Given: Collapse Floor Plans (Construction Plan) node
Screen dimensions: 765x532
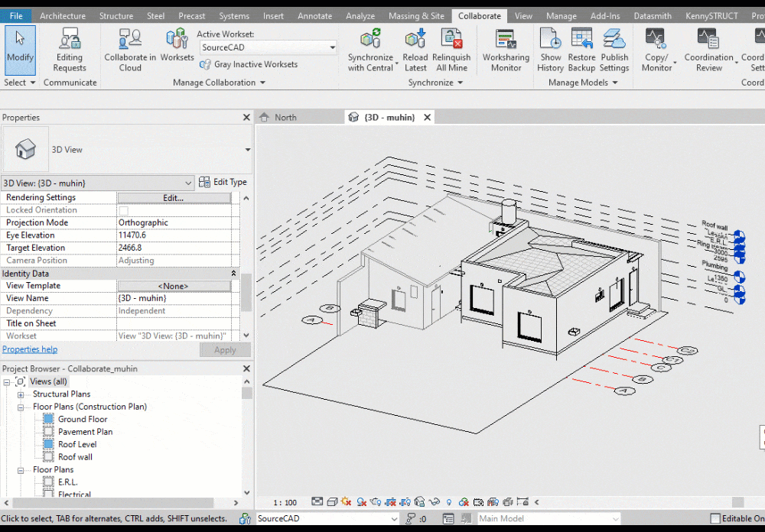Looking at the screenshot, I should pos(21,407).
